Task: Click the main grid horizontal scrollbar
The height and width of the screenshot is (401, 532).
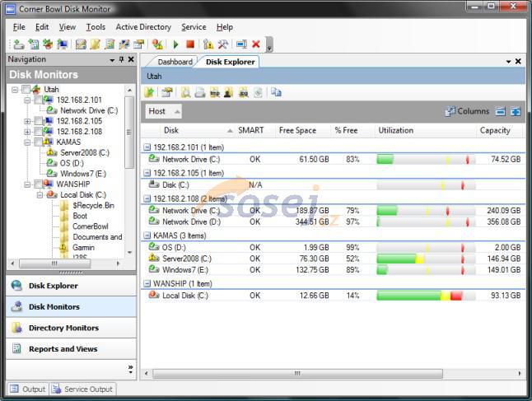Action: pos(297,374)
